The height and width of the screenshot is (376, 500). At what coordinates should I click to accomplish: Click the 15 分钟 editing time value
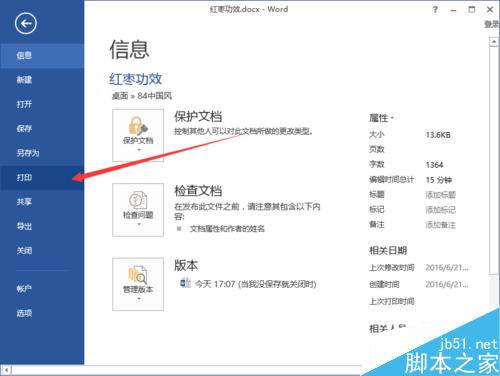(439, 180)
